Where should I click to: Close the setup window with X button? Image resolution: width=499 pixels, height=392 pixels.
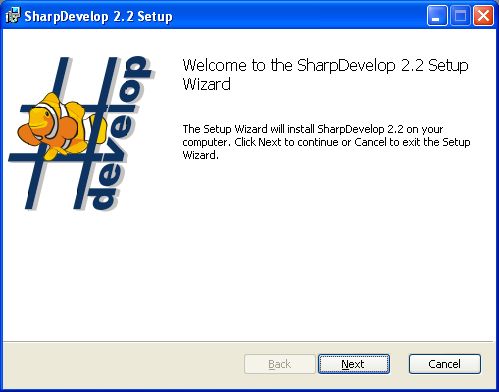pyautogui.click(x=483, y=16)
